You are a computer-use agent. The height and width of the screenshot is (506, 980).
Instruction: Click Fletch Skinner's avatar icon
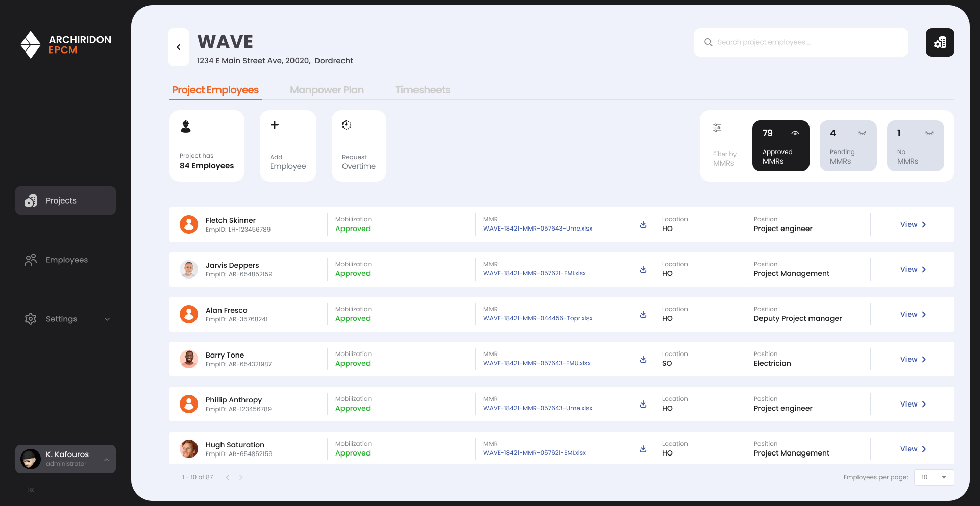[x=189, y=224]
